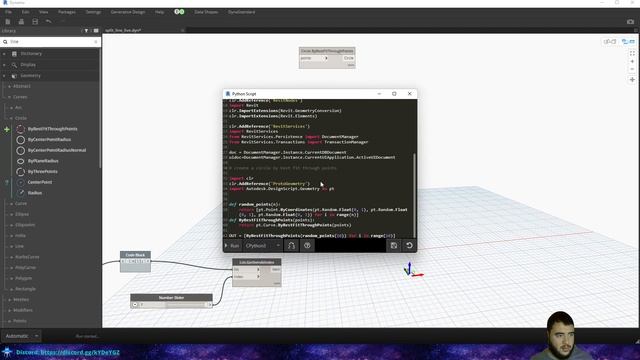Zoom in on the canvas
The width and height of the screenshot is (640, 360).
coord(632,61)
